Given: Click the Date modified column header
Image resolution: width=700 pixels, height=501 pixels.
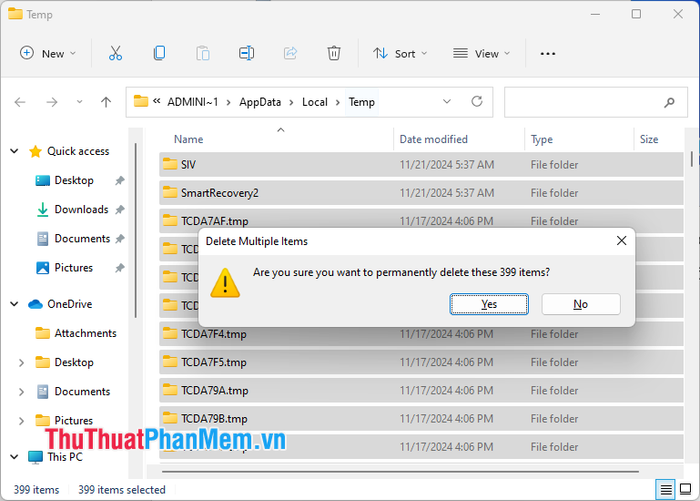Looking at the screenshot, I should [x=433, y=139].
